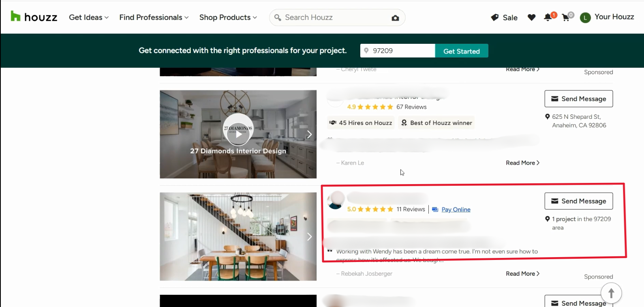This screenshot has height=307, width=644.
Task: Click the scroll-to-top arrow button
Action: point(611,293)
